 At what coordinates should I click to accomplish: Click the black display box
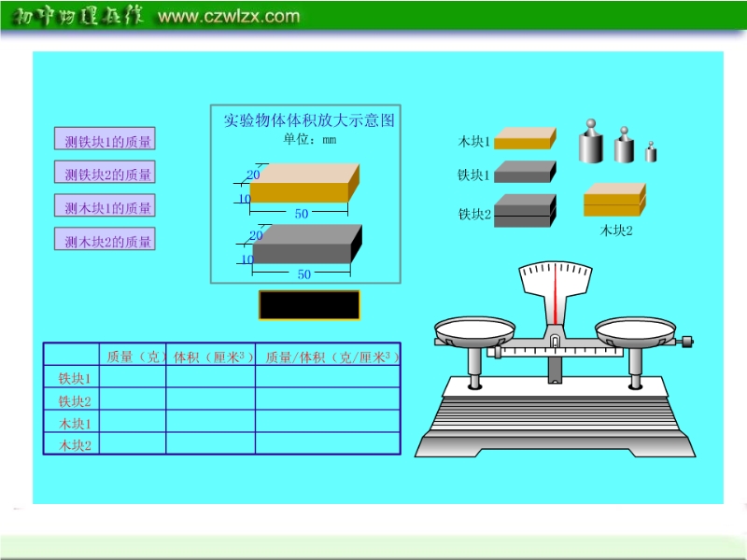coord(310,305)
